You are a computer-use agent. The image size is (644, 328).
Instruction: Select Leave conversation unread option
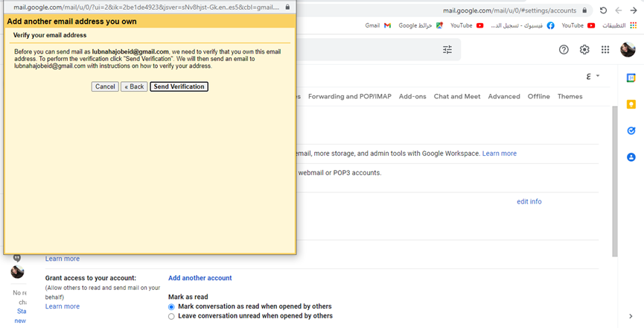171,316
